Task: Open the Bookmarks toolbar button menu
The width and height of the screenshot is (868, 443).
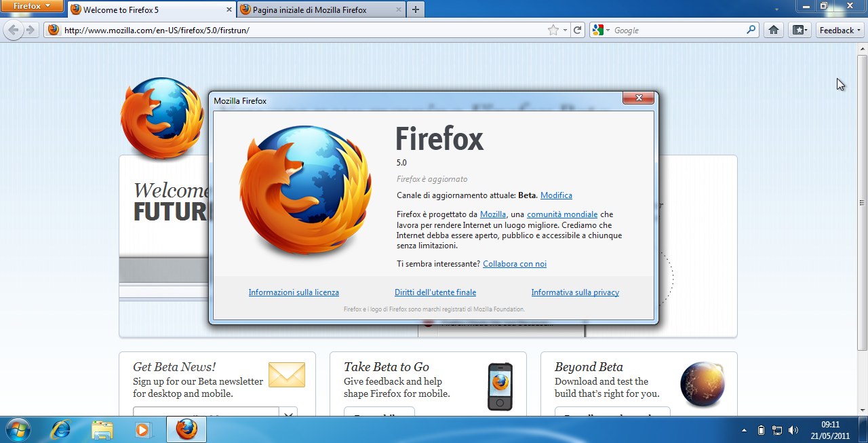Action: [x=800, y=30]
